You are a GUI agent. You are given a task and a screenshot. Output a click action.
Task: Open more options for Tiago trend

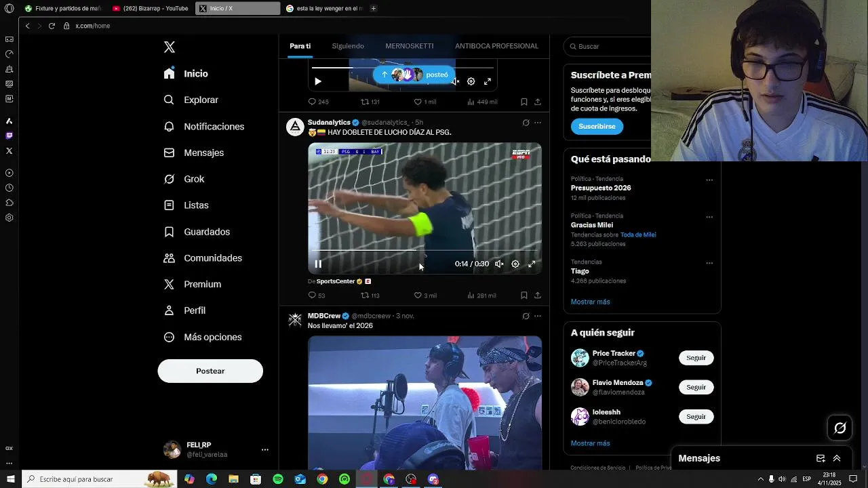709,263
